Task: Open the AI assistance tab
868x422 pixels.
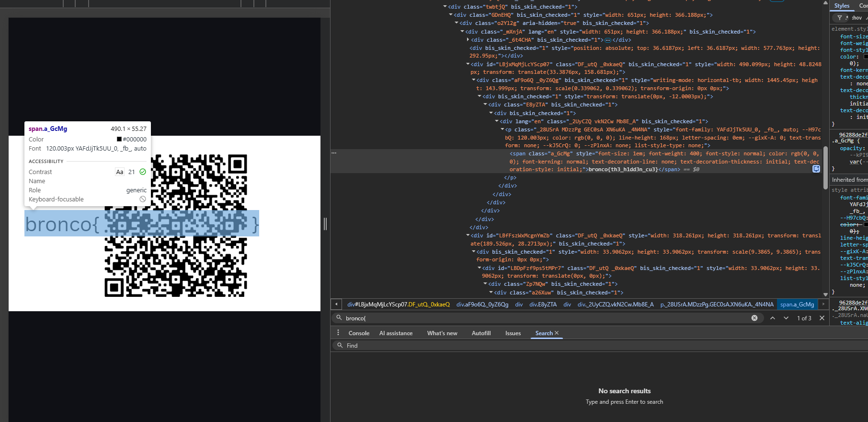Action: click(396, 333)
